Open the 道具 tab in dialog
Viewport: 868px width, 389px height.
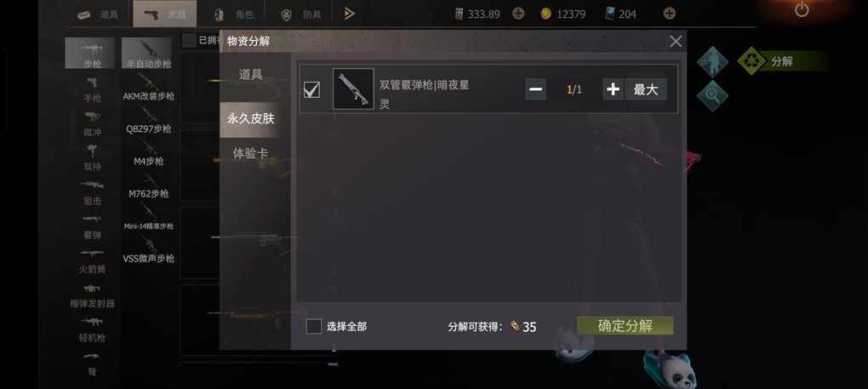pyautogui.click(x=251, y=74)
